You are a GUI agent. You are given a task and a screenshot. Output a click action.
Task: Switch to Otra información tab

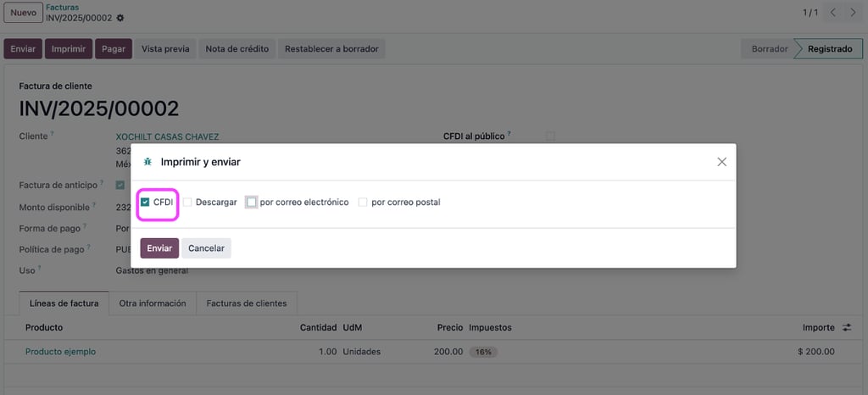coord(153,303)
